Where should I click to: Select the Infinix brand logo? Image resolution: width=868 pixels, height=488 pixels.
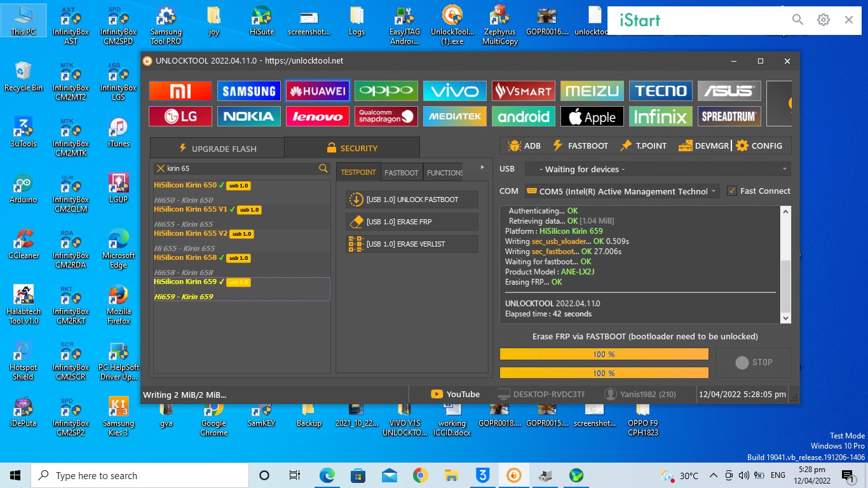661,116
